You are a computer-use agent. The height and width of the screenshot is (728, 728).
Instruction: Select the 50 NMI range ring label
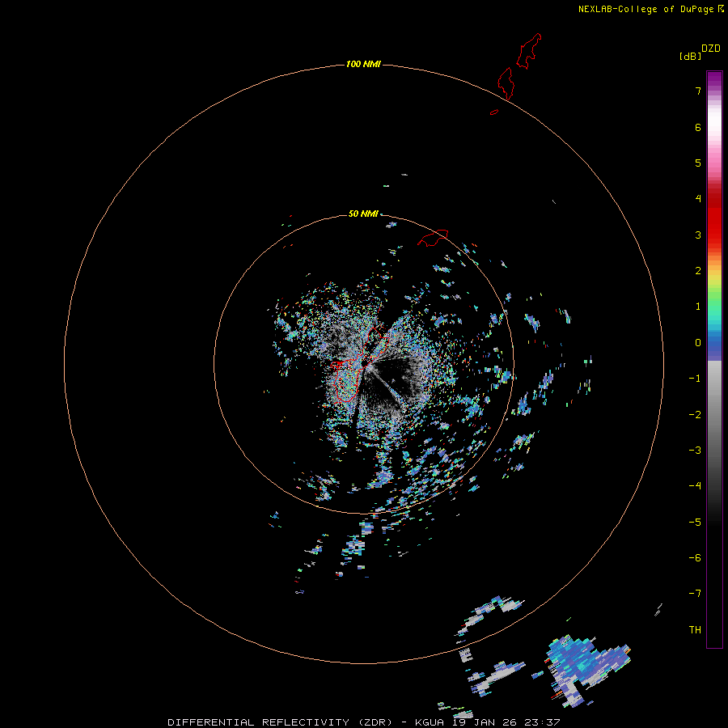pos(363,214)
